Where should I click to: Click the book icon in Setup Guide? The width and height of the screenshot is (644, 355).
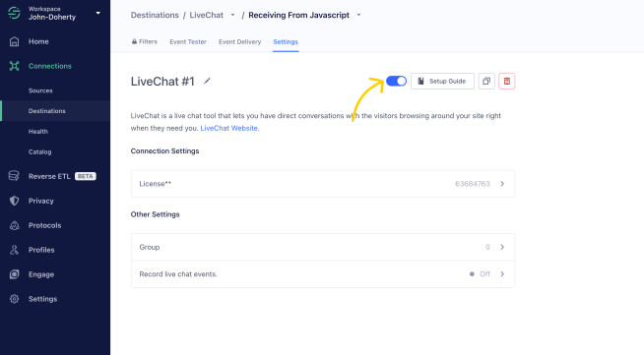(420, 82)
